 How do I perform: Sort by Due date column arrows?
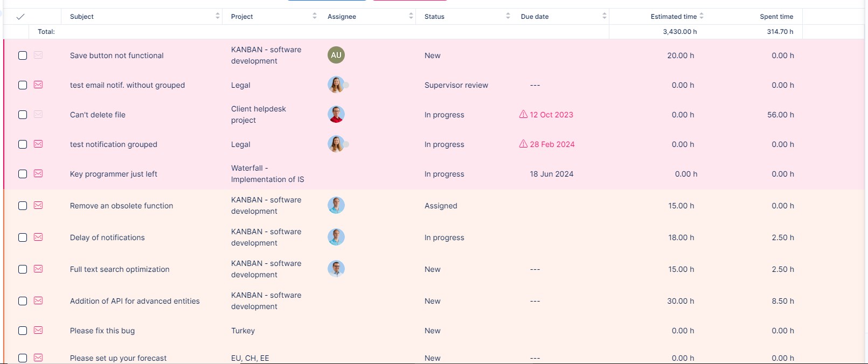pyautogui.click(x=604, y=16)
